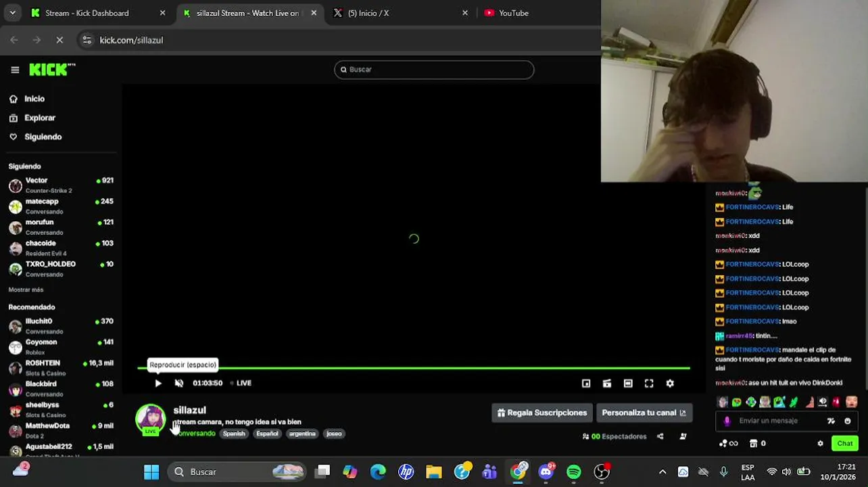Click the sillazul channel name
868x487 pixels.
(189, 410)
